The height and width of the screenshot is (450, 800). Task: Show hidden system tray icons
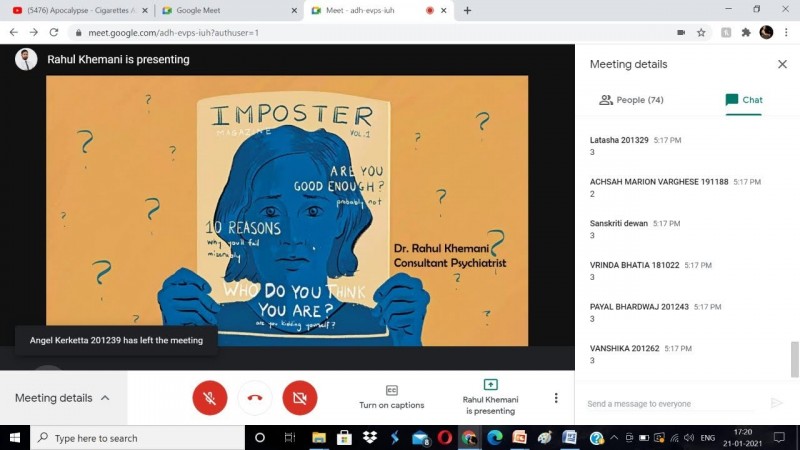tap(614, 437)
